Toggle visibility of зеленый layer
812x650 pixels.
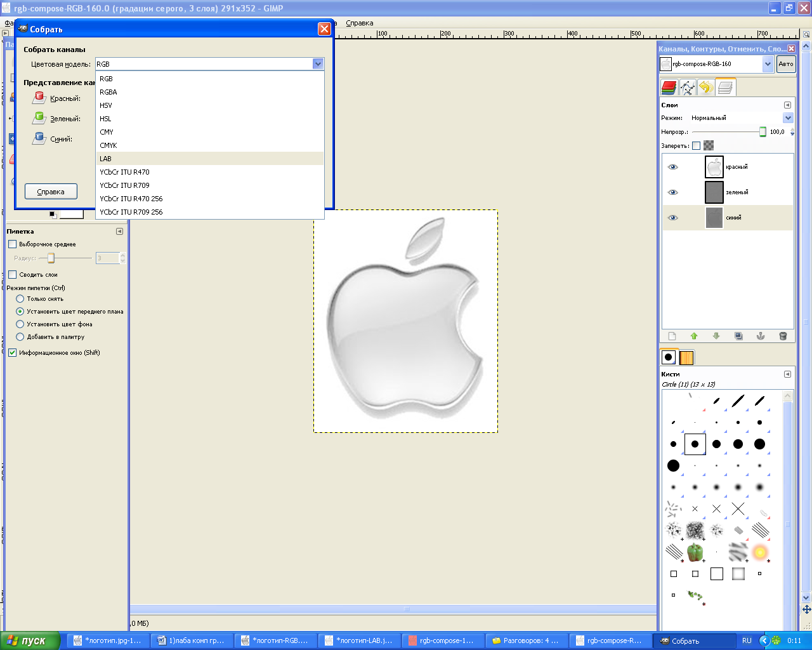[673, 192]
